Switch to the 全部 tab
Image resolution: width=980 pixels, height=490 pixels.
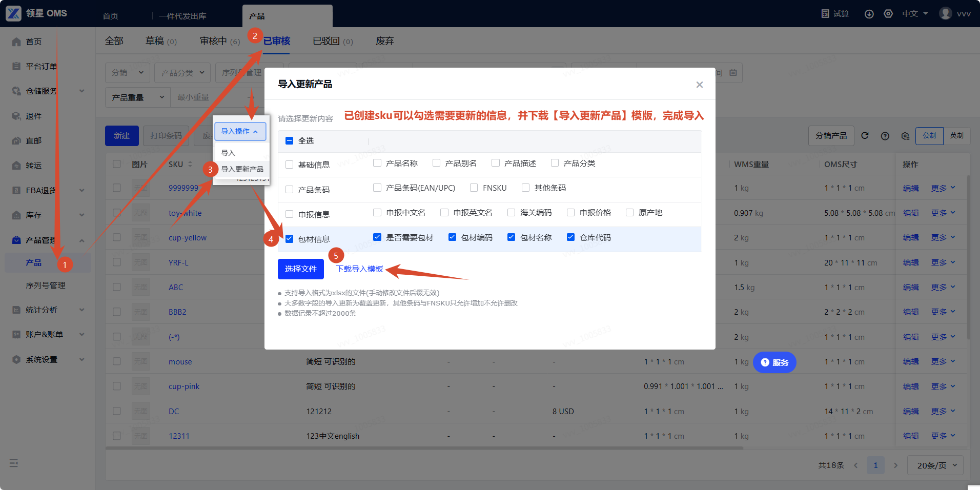114,41
